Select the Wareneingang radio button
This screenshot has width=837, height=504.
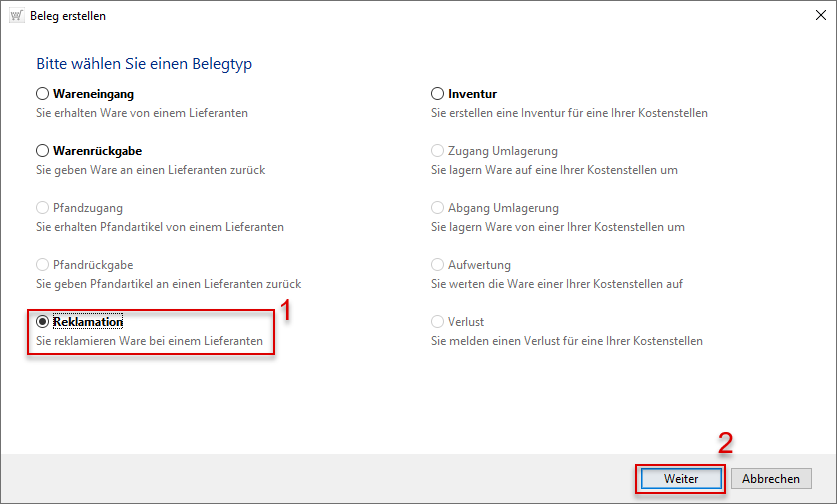click(43, 94)
